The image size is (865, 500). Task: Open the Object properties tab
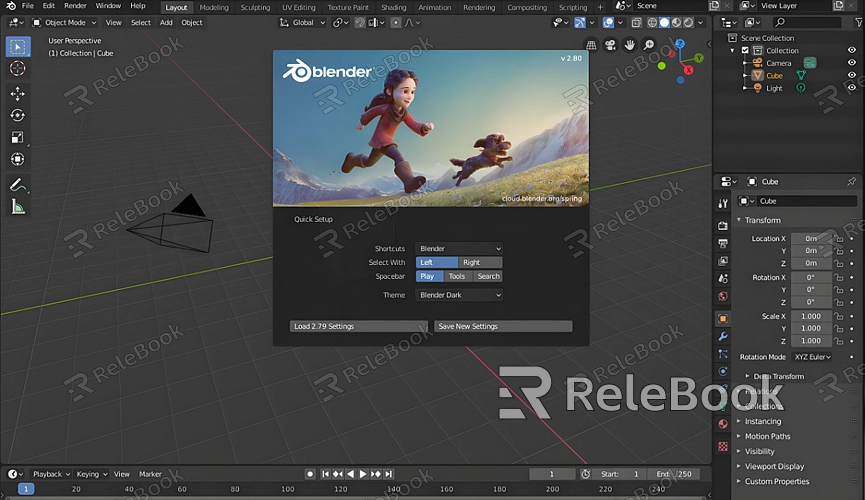tap(723, 318)
